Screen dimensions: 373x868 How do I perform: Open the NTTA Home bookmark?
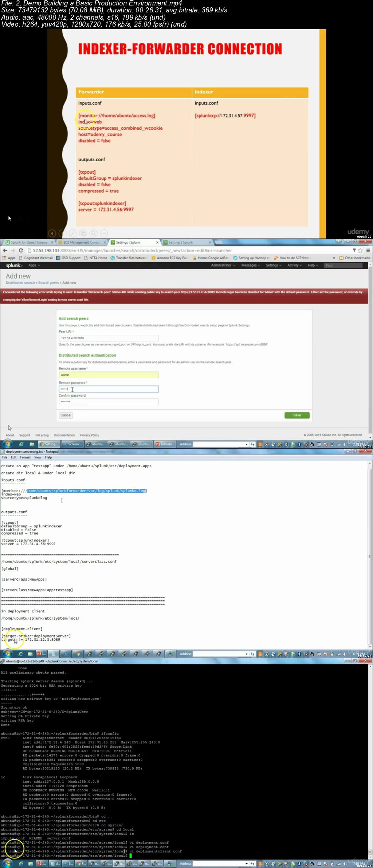pyautogui.click(x=96, y=258)
